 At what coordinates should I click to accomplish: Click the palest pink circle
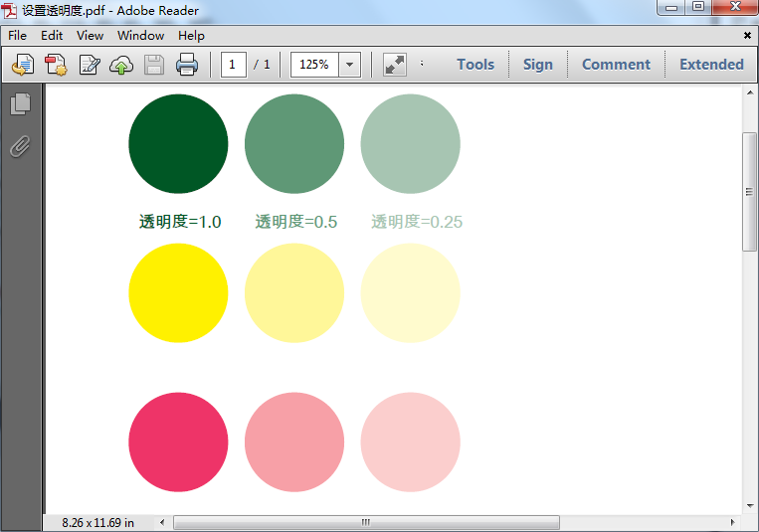(411, 442)
